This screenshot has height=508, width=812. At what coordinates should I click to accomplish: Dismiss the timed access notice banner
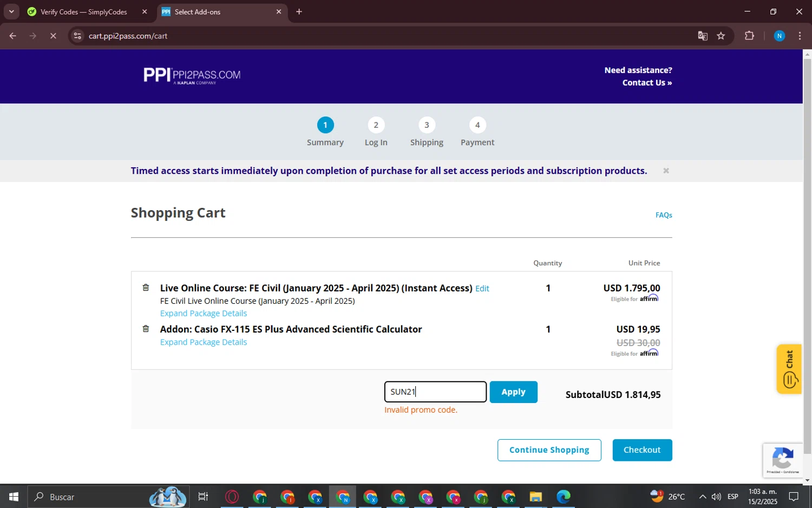[x=666, y=171]
